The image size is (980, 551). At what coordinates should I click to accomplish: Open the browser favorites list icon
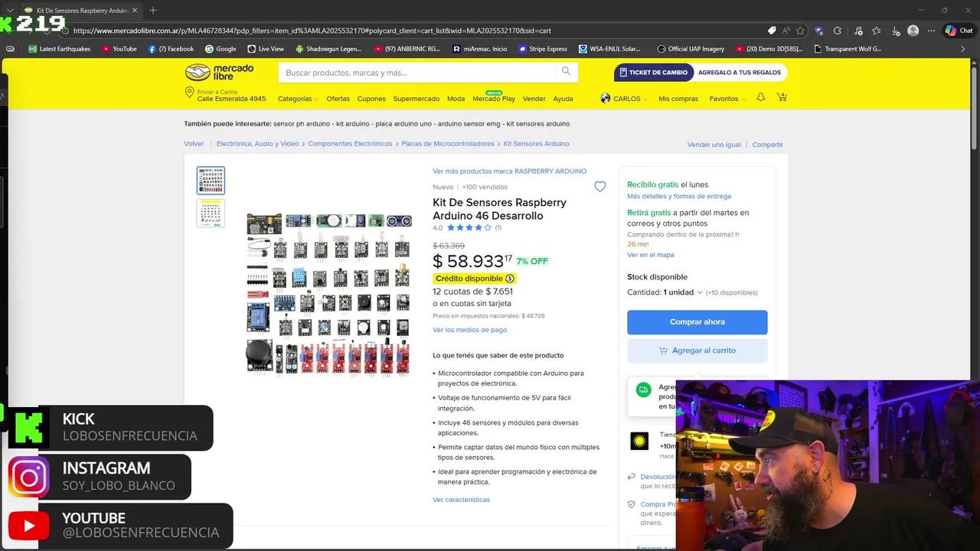[x=876, y=31]
